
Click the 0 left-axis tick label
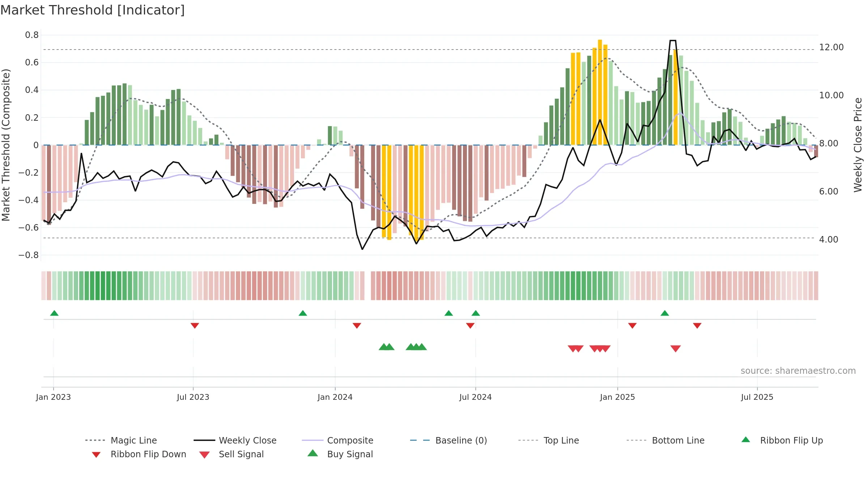click(x=36, y=145)
